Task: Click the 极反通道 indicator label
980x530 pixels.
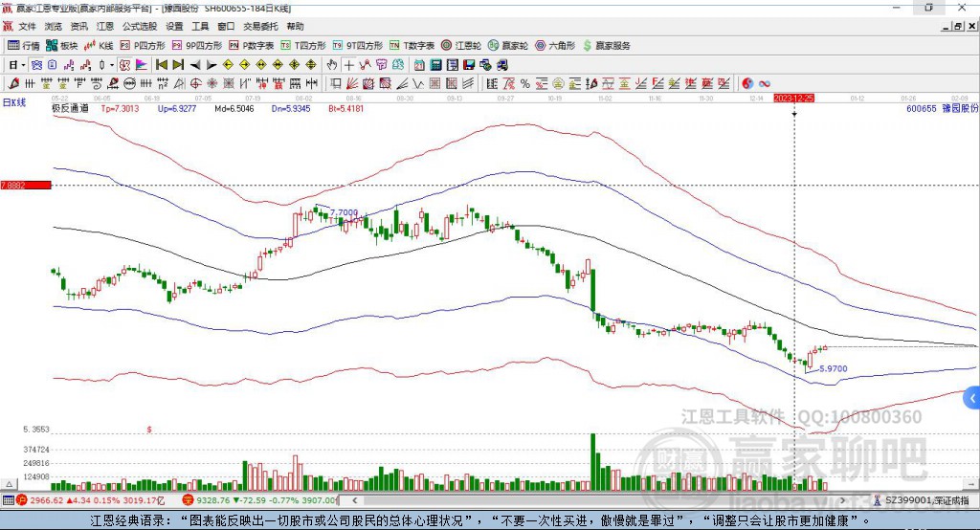Action: [x=70, y=108]
